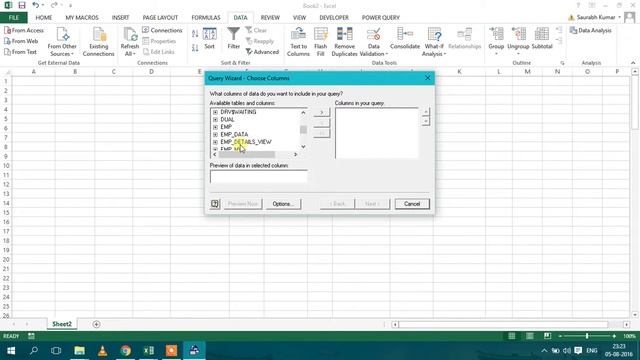
Task: Select the EMP_DATA table row
Action: (234, 134)
